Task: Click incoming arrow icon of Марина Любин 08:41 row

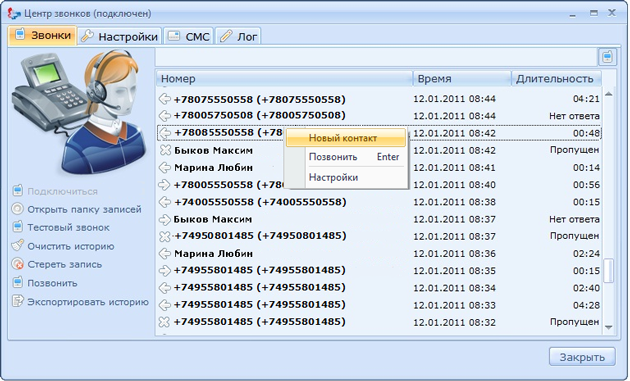Action: point(165,168)
